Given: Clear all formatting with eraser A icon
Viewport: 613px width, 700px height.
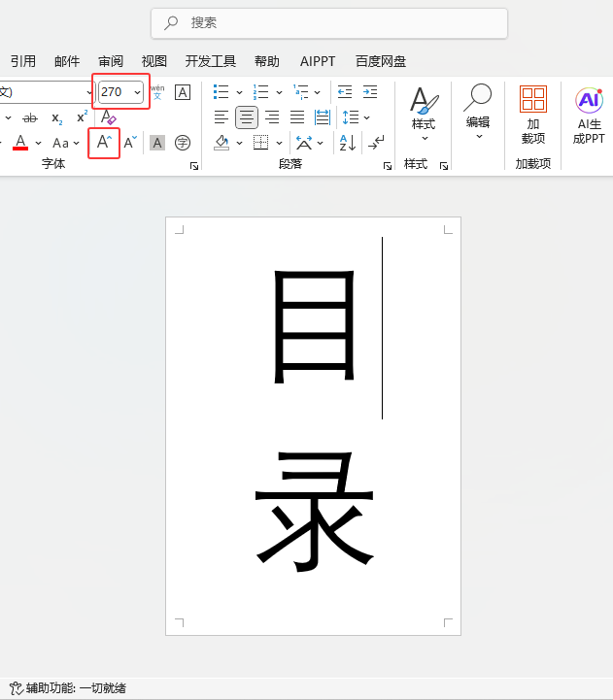Looking at the screenshot, I should click(108, 117).
